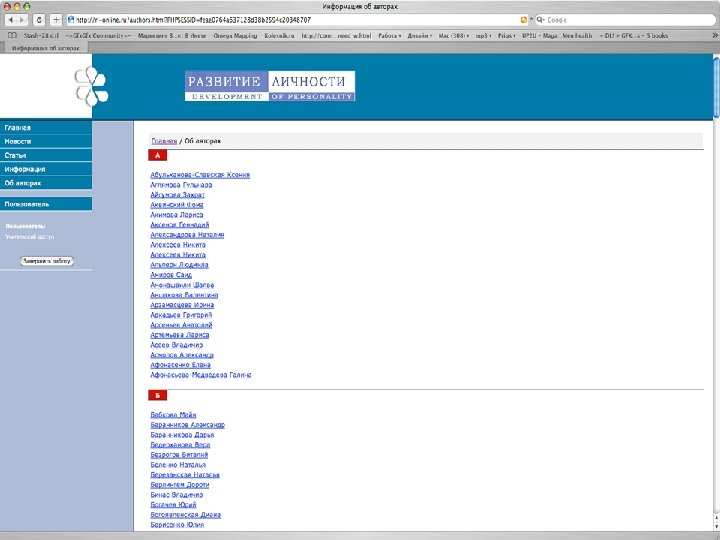The height and width of the screenshot is (540, 720).
Task: Open Главная in the left navigation menu
Action: click(x=46, y=128)
